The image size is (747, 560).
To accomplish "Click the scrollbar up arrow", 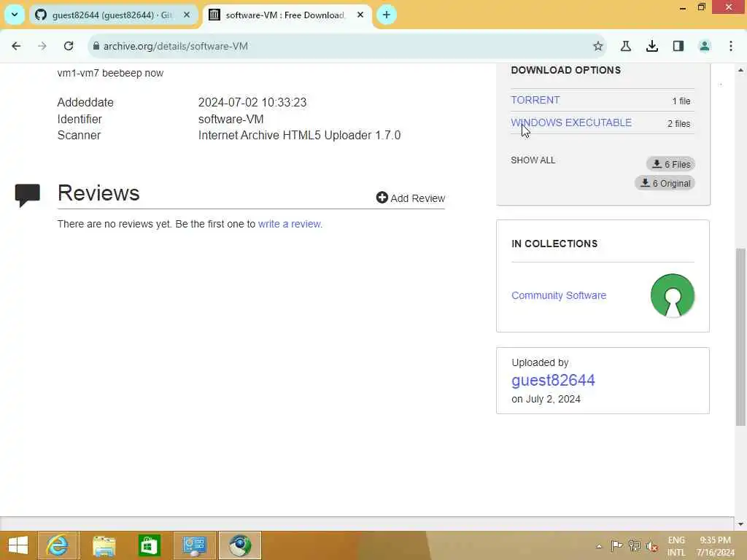I will pos(740,70).
